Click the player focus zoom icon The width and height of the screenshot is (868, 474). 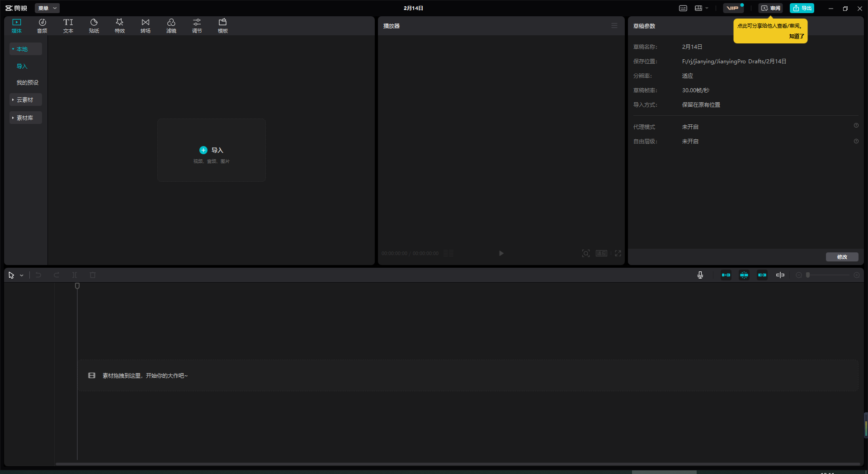point(586,253)
